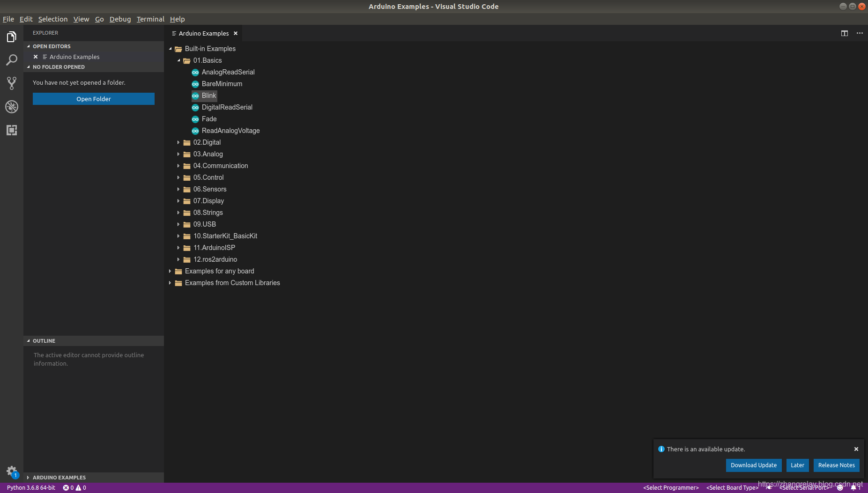The image size is (868, 493).
Task: Click the info icon in update notification
Action: click(661, 449)
